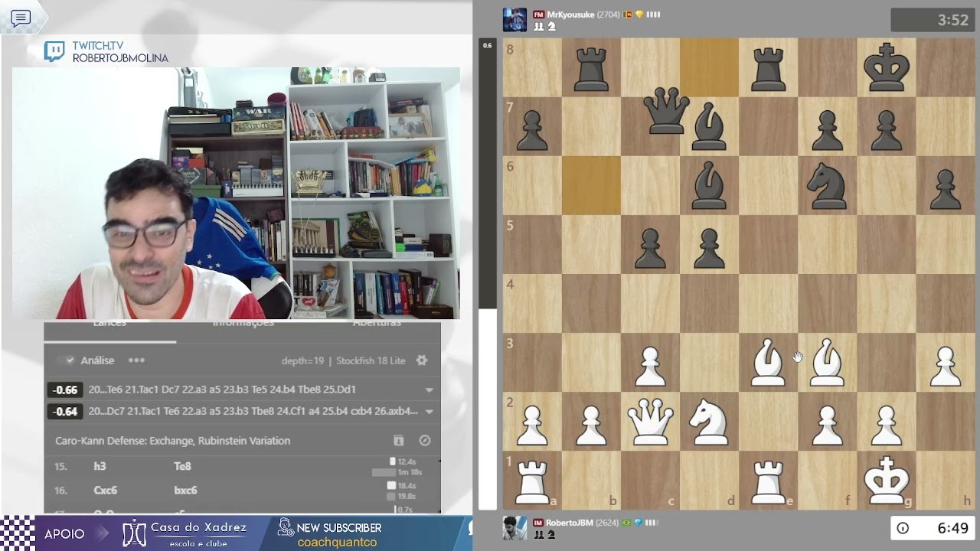Click the depth=19 engine info text

(x=302, y=360)
